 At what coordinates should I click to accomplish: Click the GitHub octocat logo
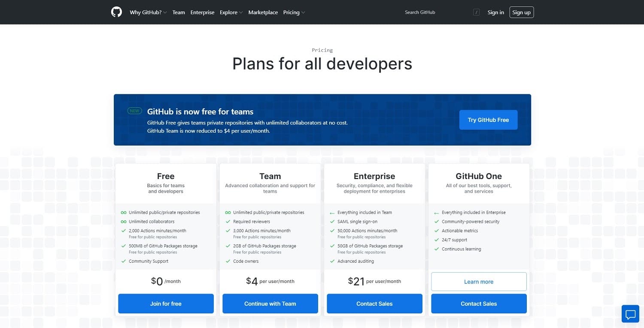pos(116,12)
